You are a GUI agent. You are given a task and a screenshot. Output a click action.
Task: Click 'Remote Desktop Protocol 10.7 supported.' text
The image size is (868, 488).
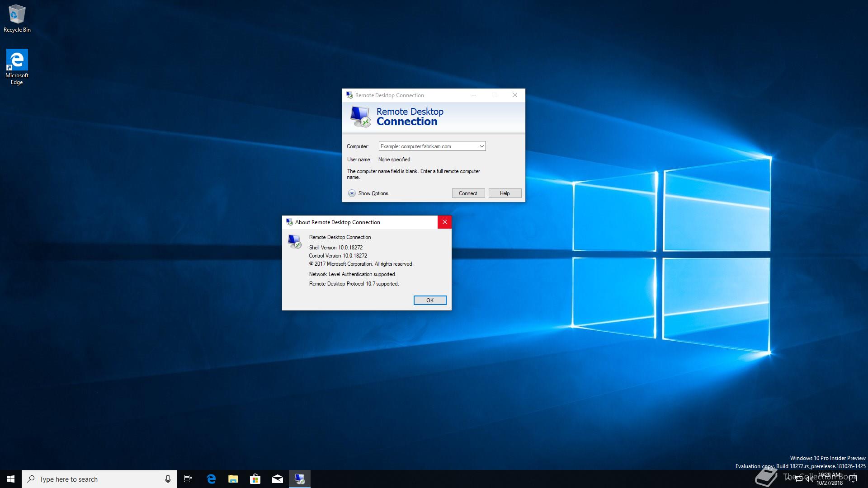[x=354, y=284]
